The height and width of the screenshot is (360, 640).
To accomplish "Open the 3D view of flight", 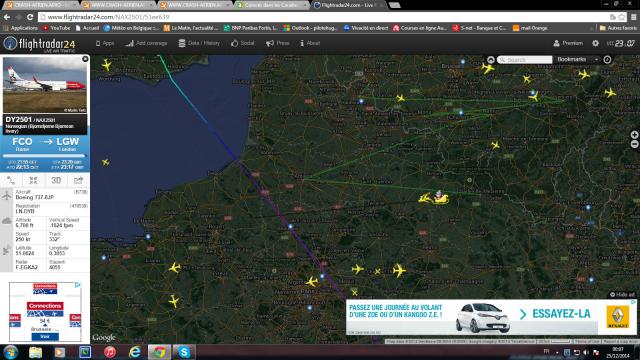I will (x=56, y=180).
